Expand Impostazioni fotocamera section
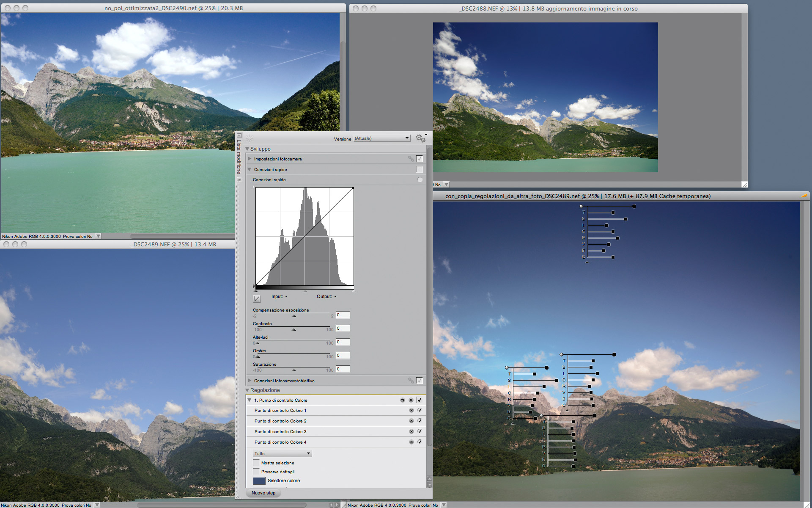Screen dimensions: 812x508 tap(250, 159)
